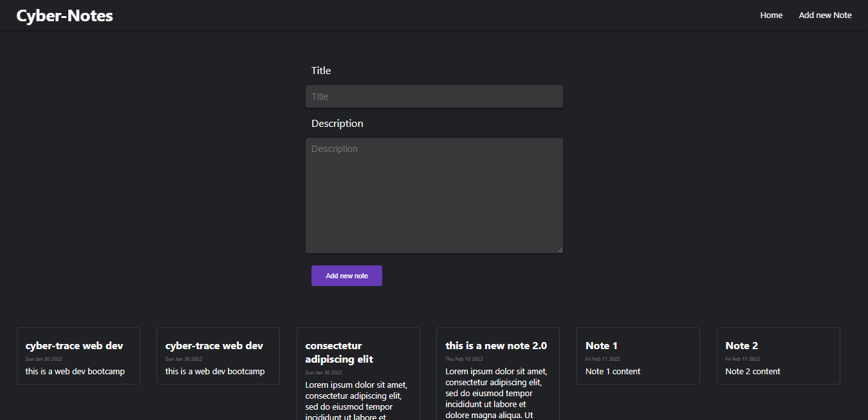Click 'Note 1 content' text
The image size is (868, 420).
613,371
